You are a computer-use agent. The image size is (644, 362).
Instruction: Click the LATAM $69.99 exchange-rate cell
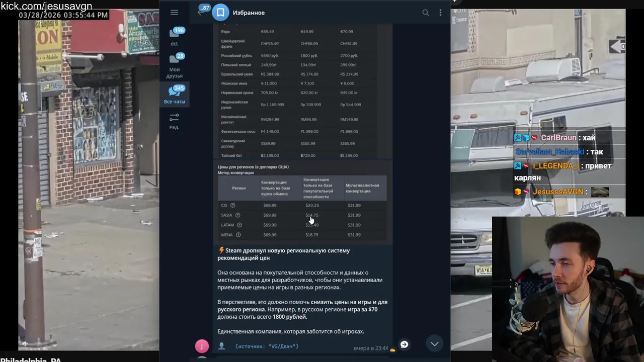pos(270,225)
